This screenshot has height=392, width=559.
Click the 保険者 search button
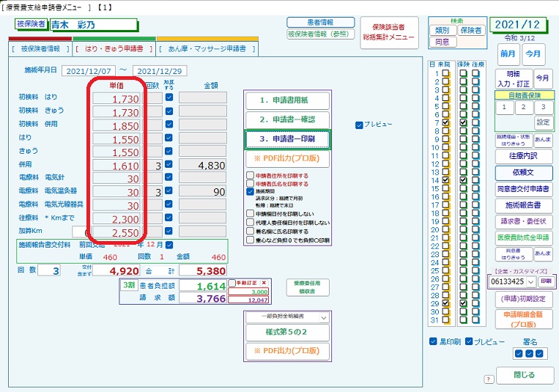[x=470, y=31]
